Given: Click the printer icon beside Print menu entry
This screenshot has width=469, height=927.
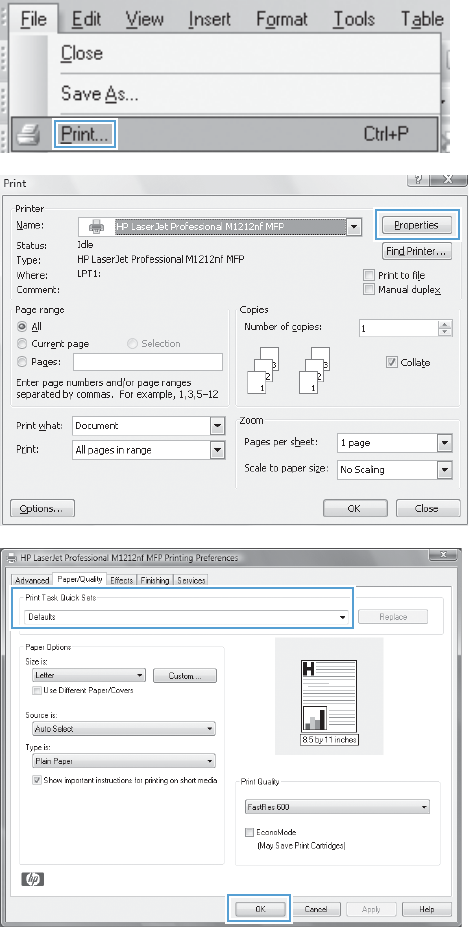Looking at the screenshot, I should tap(27, 136).
